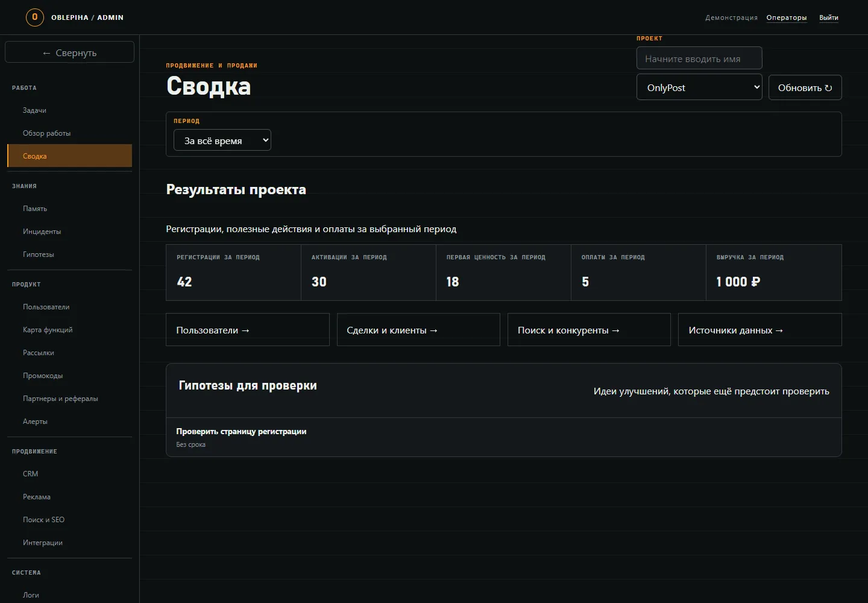868x603 pixels.
Task: Open Сделки и клиенты → card
Action: tap(418, 330)
